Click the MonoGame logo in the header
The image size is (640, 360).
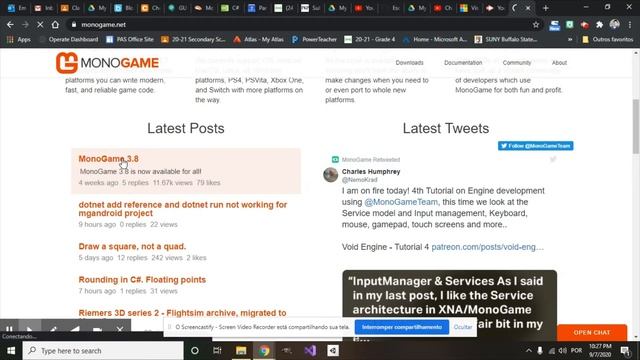point(107,63)
